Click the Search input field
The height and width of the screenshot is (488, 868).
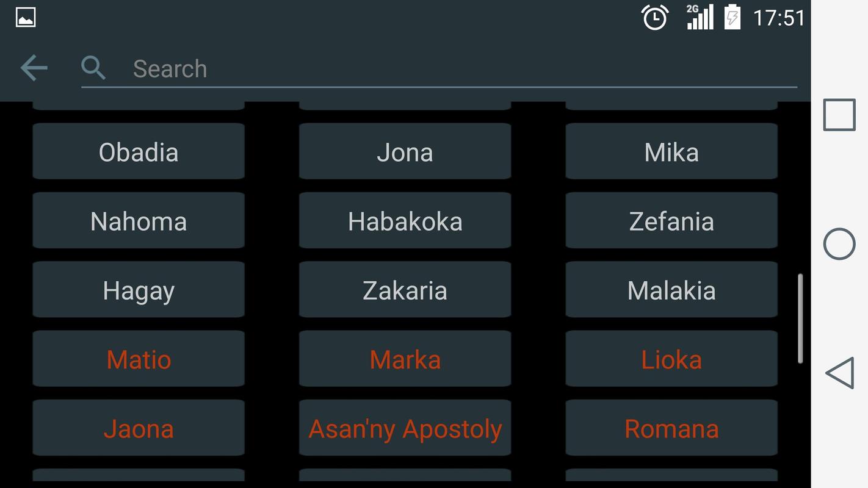(464, 69)
